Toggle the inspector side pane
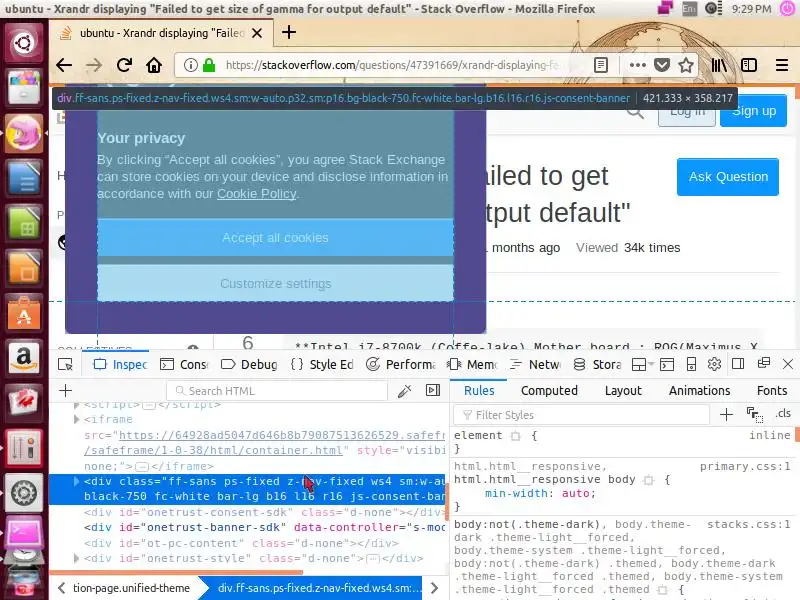The height and width of the screenshot is (600, 800). pos(433,390)
